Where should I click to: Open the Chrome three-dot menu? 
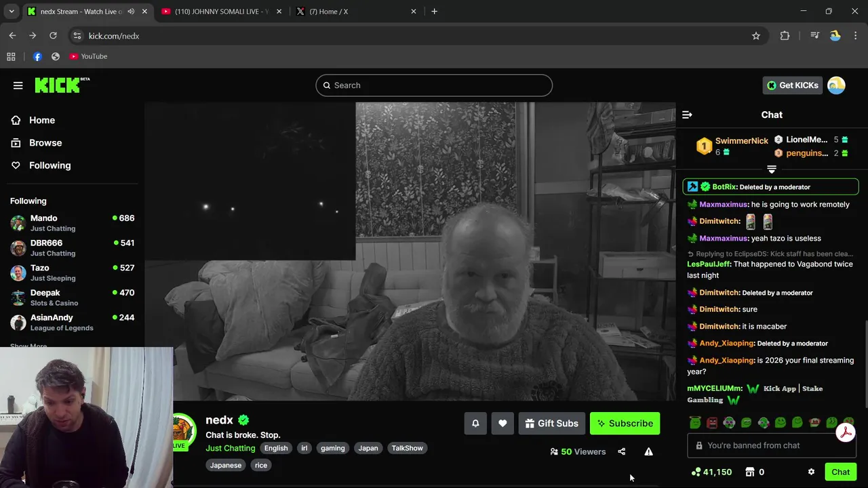pyautogui.click(x=856, y=36)
